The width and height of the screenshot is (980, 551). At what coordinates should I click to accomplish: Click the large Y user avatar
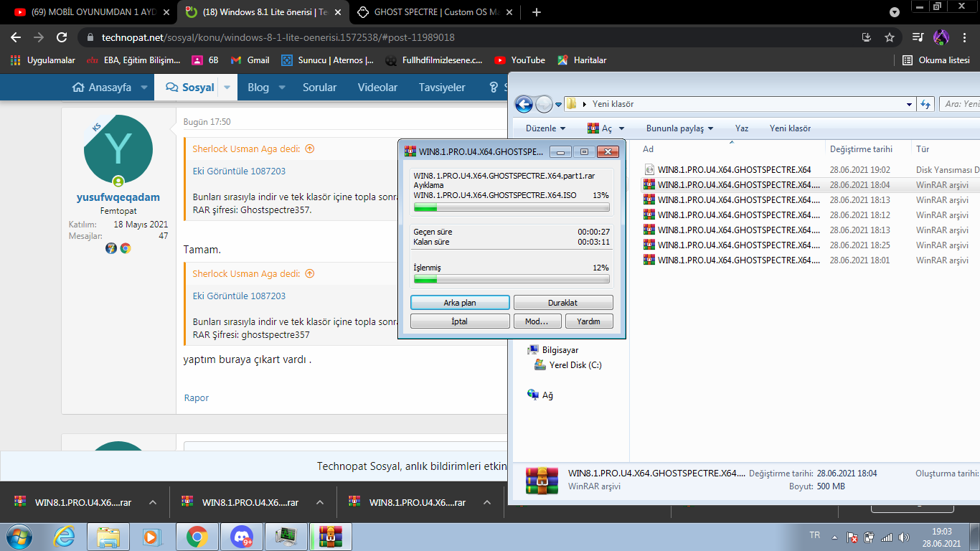118,149
